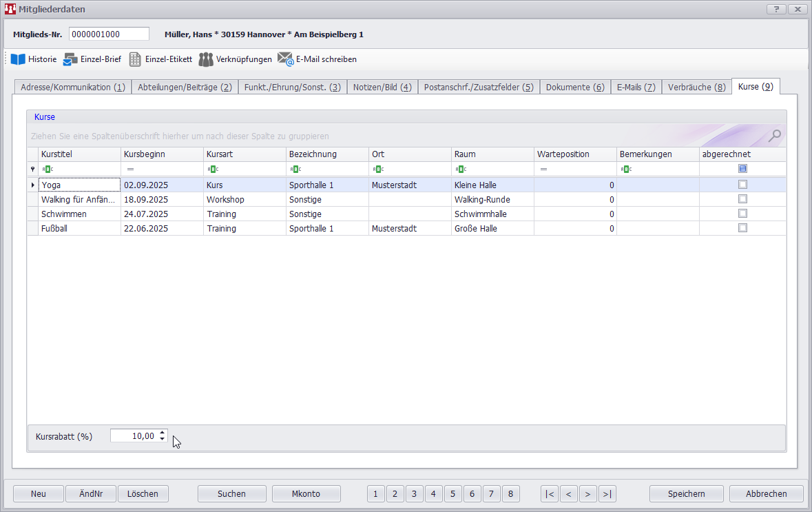Increase Kursrabatt with up spinner arrow

coord(162,433)
